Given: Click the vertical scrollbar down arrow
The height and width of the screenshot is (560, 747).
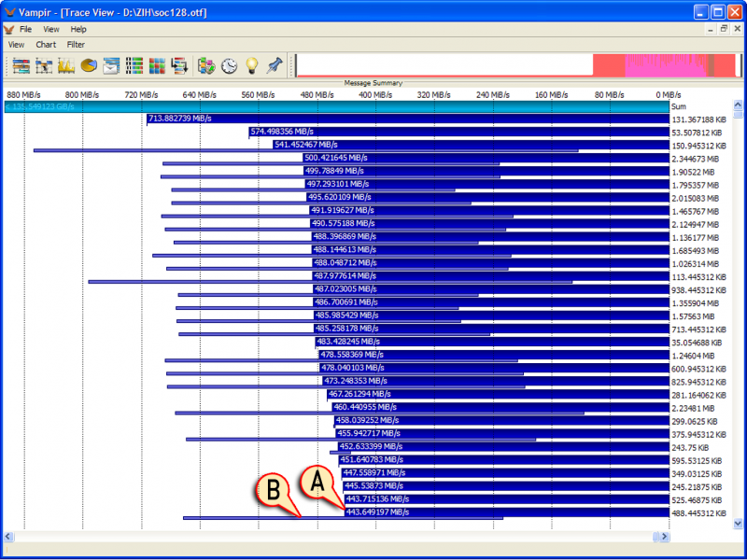Looking at the screenshot, I should 738,524.
